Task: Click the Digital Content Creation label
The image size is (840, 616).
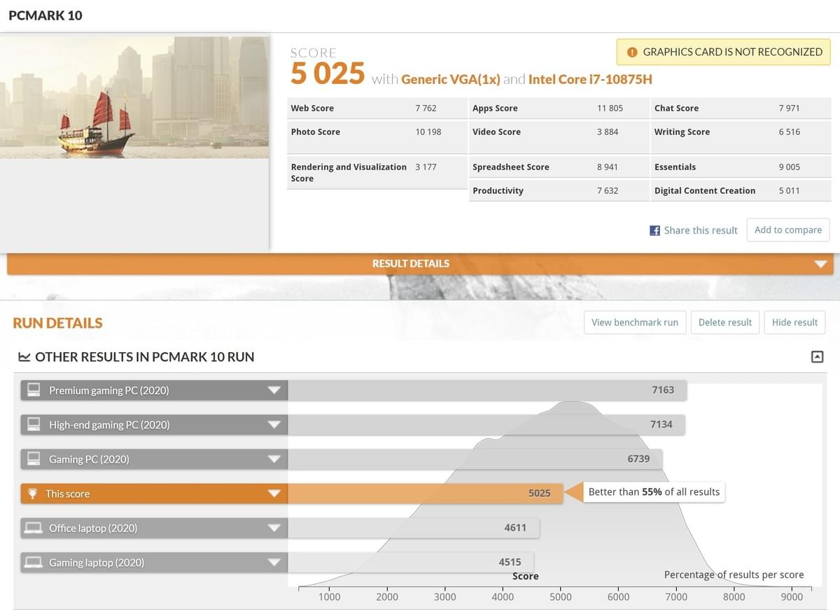Action: coord(705,191)
